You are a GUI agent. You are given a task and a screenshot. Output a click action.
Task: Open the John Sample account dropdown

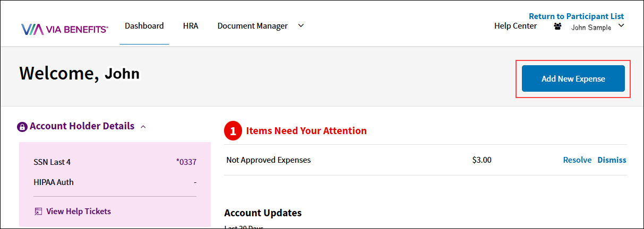pos(622,25)
